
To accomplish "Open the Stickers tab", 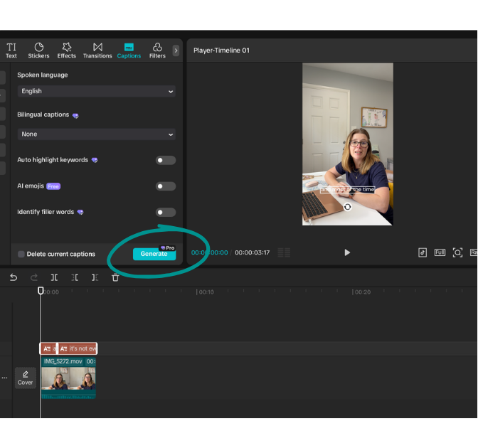I will (38, 50).
